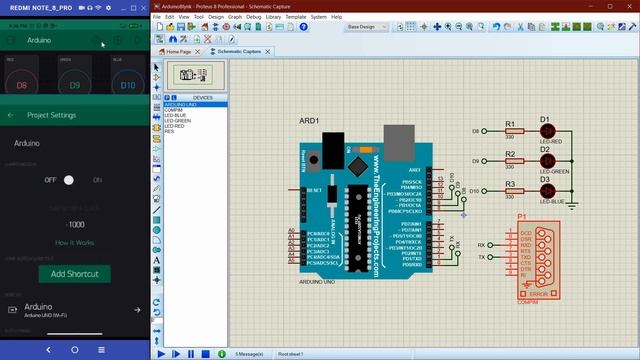Image resolution: width=640 pixels, height=360 pixels.
Task: Open the 5 Message(s) status entry
Action: click(x=249, y=354)
